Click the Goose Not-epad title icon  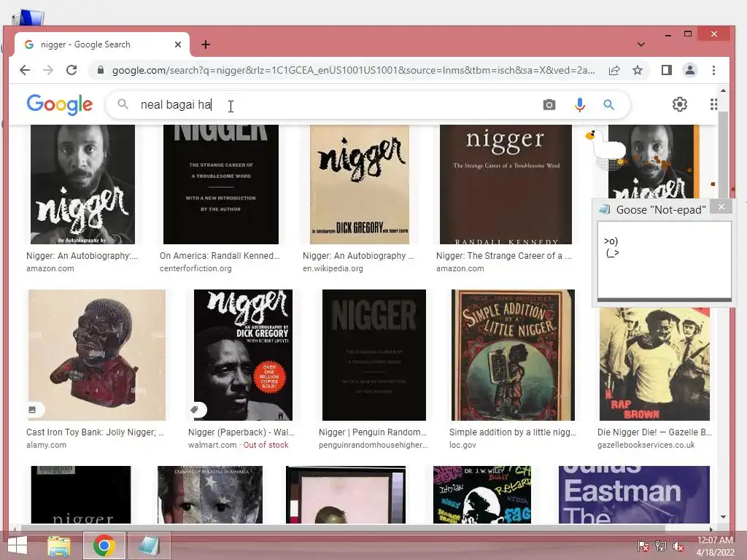(605, 209)
